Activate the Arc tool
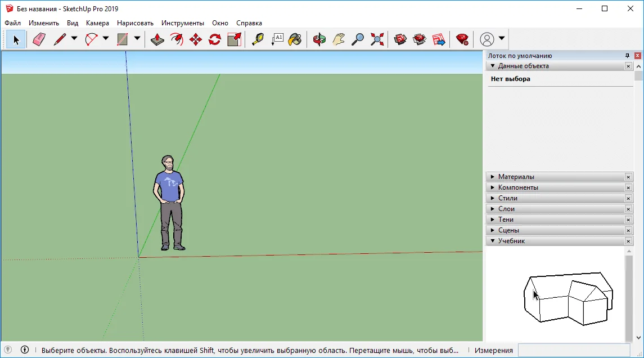This screenshot has width=644, height=358. (x=91, y=39)
